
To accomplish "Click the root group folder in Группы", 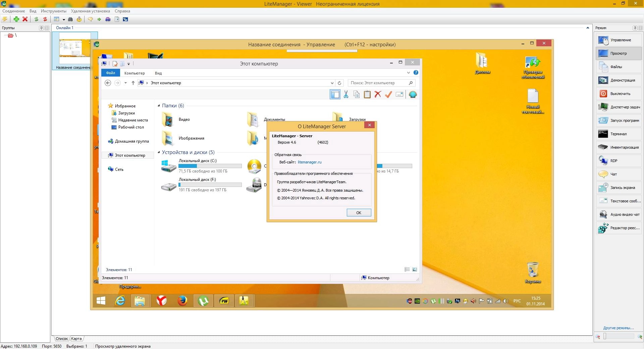I will tap(10, 35).
